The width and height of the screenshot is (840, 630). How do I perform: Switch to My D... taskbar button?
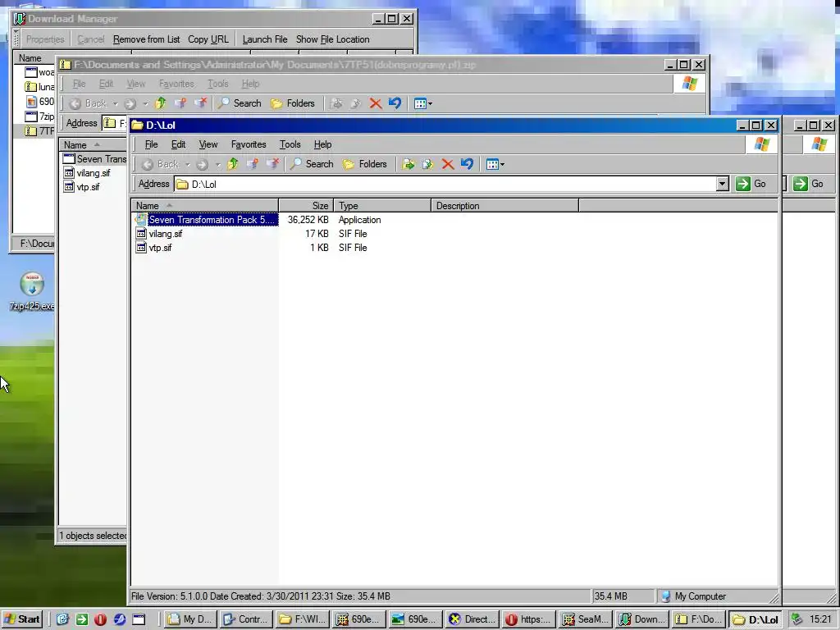(190, 619)
